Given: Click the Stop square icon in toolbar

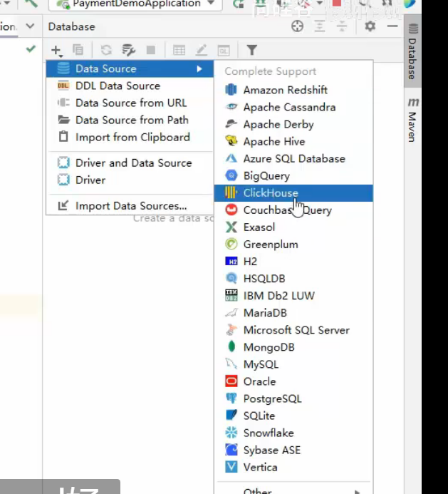Looking at the screenshot, I should [151, 50].
